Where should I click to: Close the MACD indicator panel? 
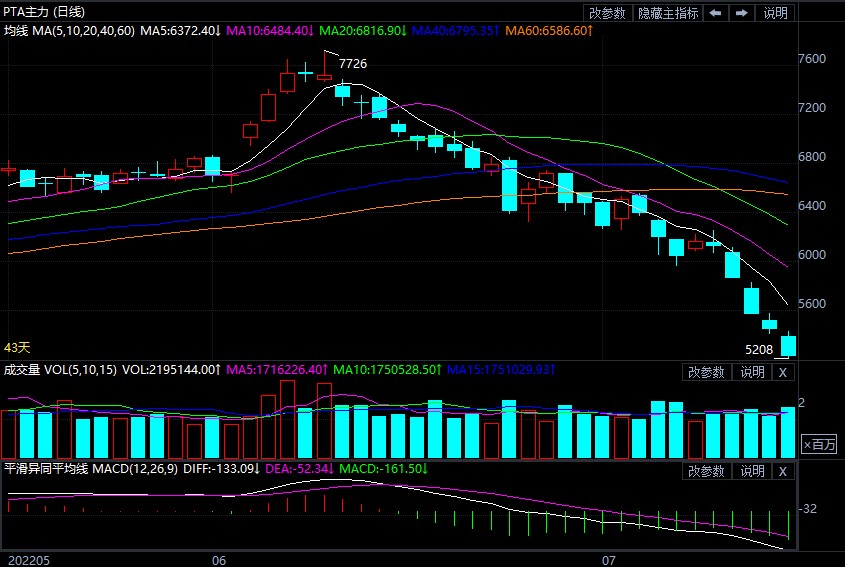click(x=783, y=471)
